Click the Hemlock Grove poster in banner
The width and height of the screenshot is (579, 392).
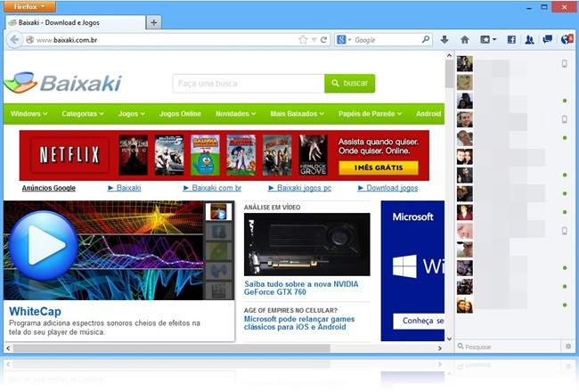pyautogui.click(x=314, y=155)
